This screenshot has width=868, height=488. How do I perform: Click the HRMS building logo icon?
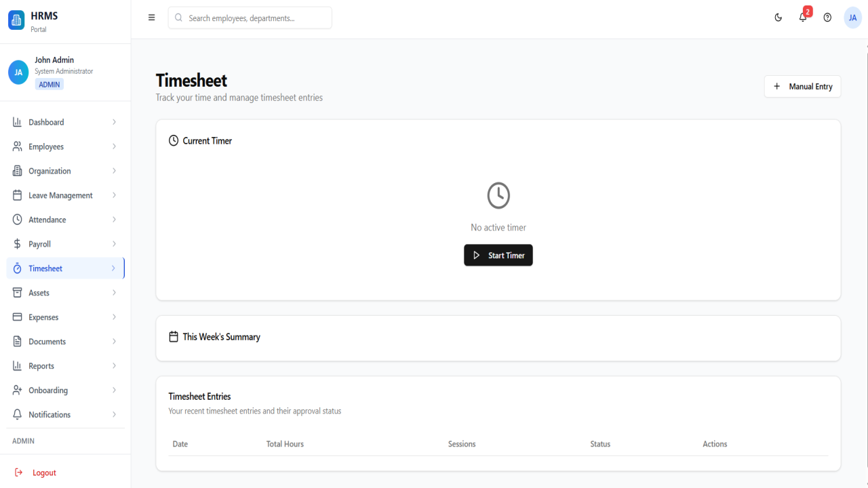coord(16,20)
